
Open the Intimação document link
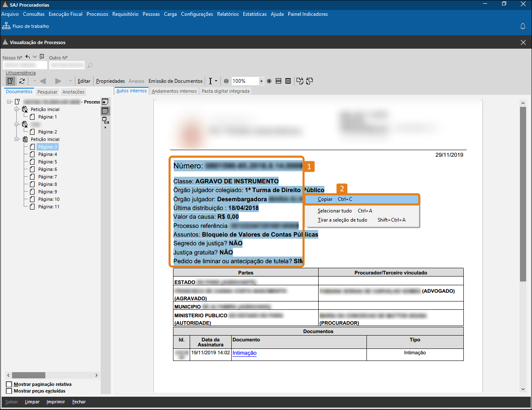pos(244,353)
